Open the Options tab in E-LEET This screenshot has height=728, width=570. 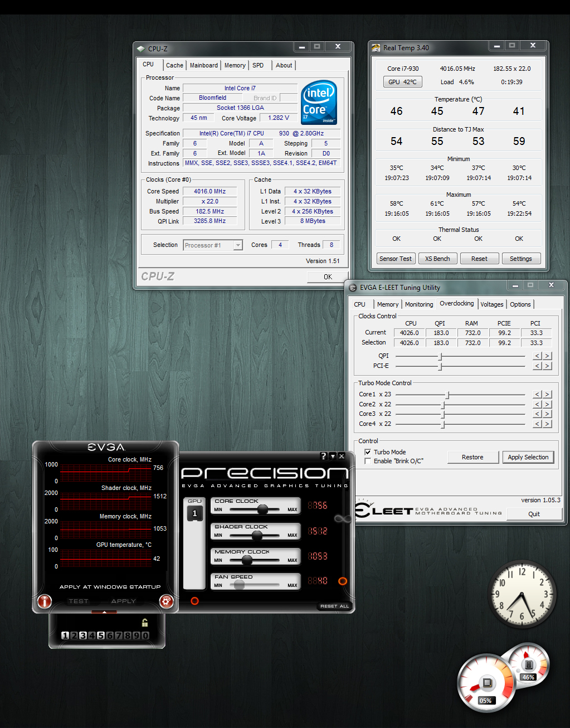(x=520, y=304)
